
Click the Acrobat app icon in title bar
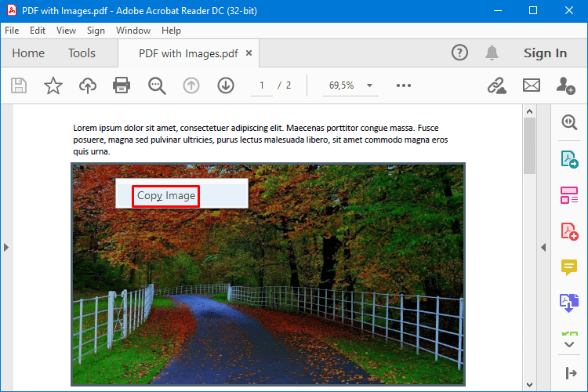point(12,10)
